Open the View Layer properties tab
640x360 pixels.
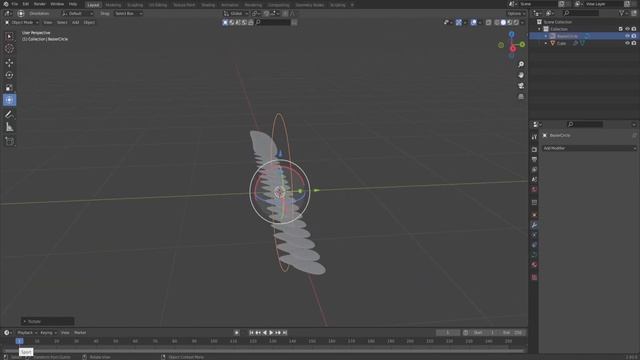point(534,169)
